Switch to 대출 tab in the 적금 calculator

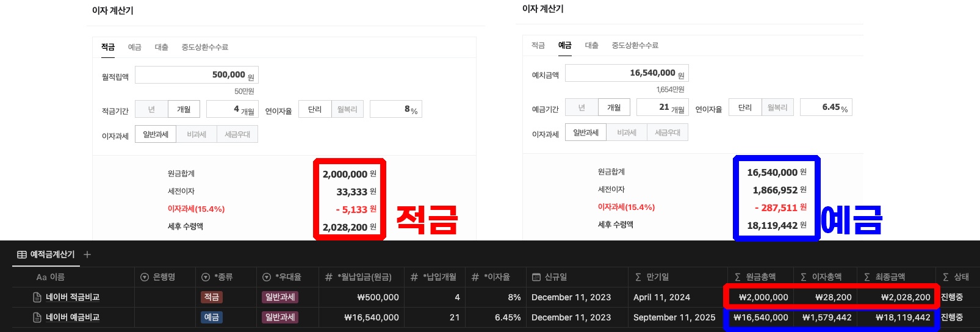tap(161, 47)
